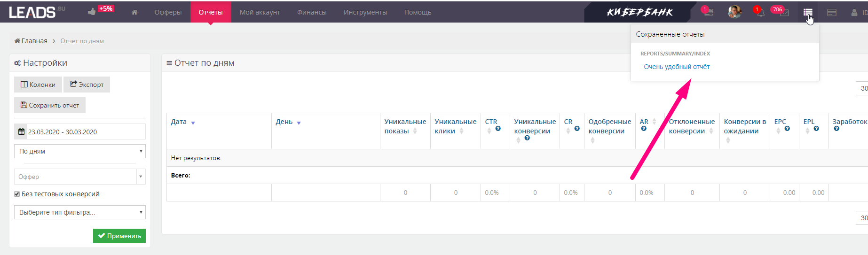Expand 'Выберите тип фильтра' dropdown

tap(80, 212)
